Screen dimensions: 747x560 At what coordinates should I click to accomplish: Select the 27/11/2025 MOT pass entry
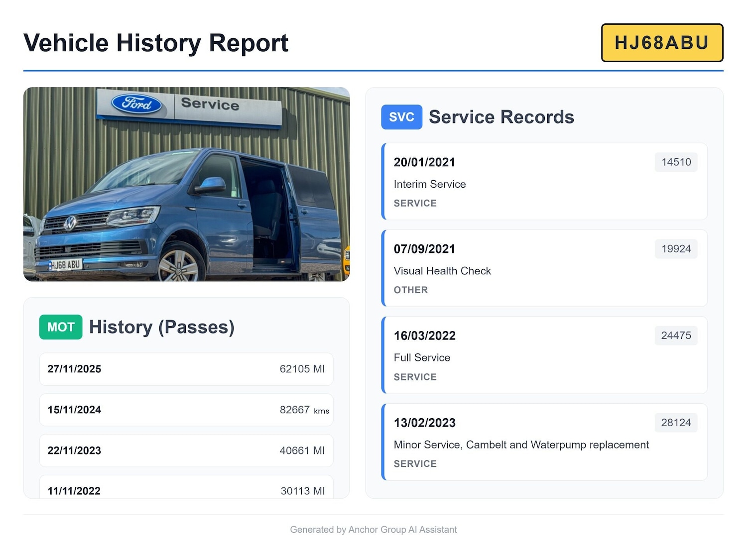[x=186, y=369]
